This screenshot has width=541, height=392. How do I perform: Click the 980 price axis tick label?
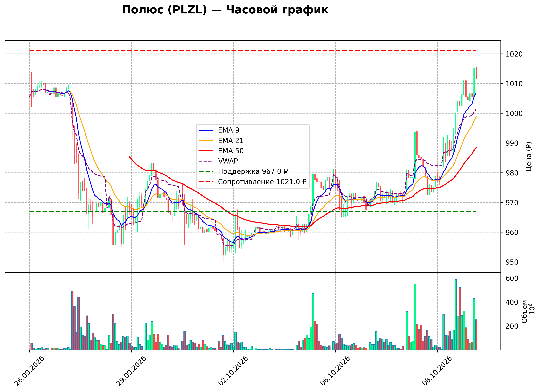pyautogui.click(x=512, y=173)
